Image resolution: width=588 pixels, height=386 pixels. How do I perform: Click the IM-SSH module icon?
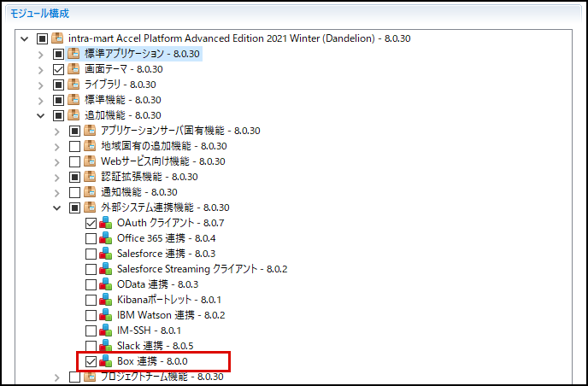tap(106, 330)
